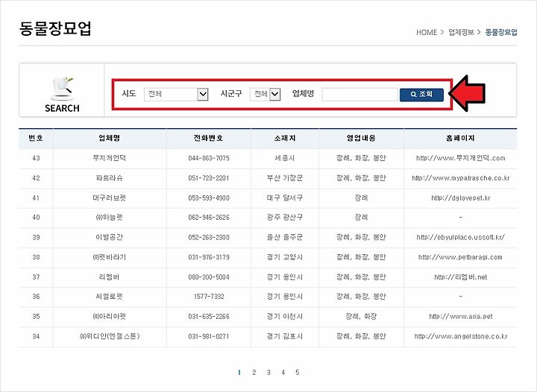Click the 소재지 column header

point(285,138)
